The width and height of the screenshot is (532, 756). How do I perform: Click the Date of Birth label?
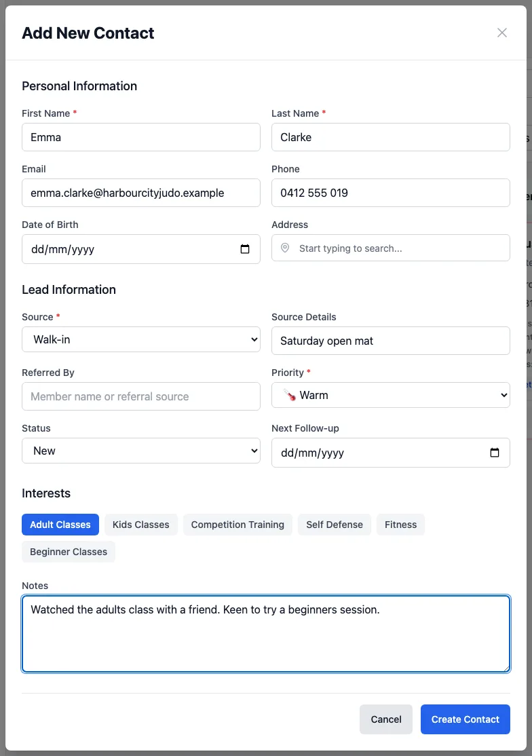click(50, 225)
